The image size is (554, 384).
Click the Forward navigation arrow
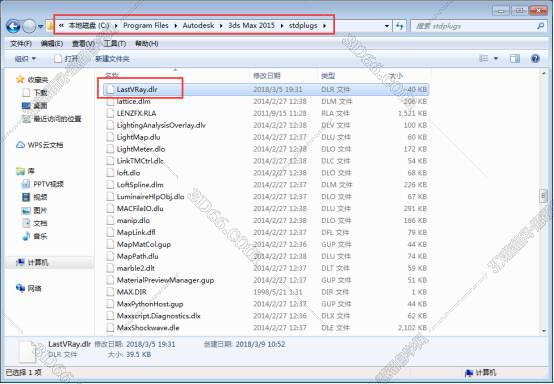pyautogui.click(x=29, y=26)
